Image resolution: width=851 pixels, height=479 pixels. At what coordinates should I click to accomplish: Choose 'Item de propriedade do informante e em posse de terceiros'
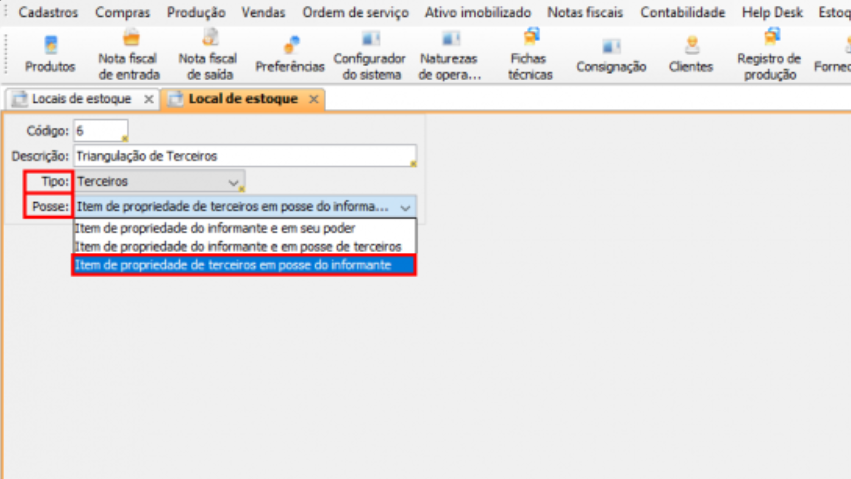(238, 246)
